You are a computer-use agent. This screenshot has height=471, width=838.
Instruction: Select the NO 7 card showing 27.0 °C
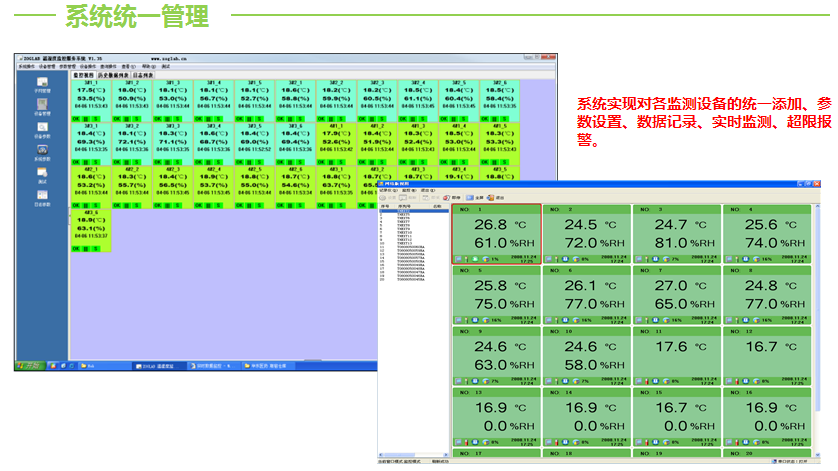click(677, 296)
